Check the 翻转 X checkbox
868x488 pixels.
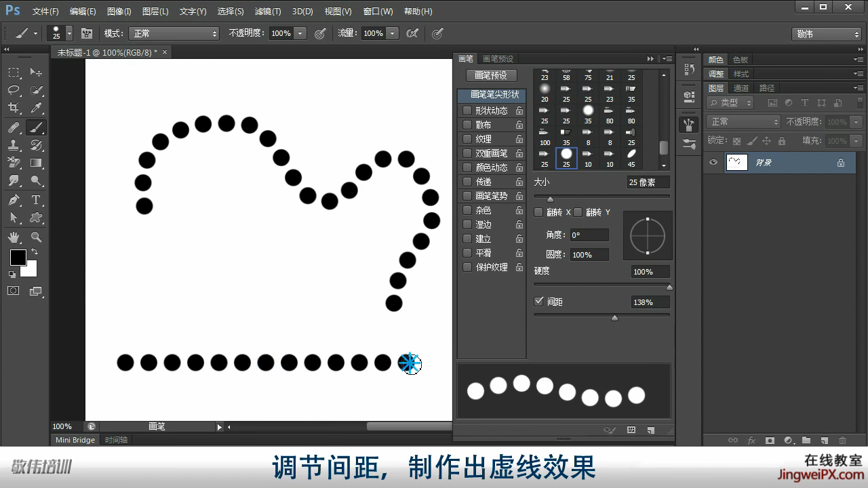point(538,212)
